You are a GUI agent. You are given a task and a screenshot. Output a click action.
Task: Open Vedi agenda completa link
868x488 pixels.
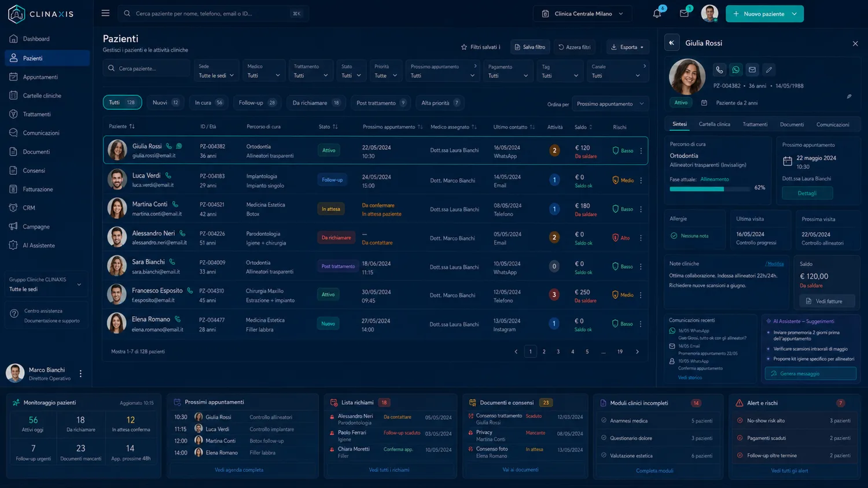click(239, 470)
